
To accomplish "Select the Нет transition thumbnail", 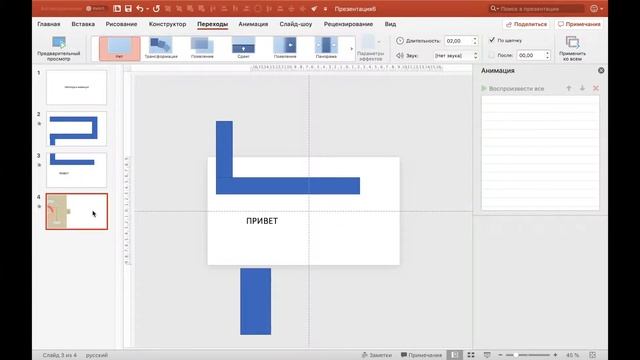I will 120,48.
